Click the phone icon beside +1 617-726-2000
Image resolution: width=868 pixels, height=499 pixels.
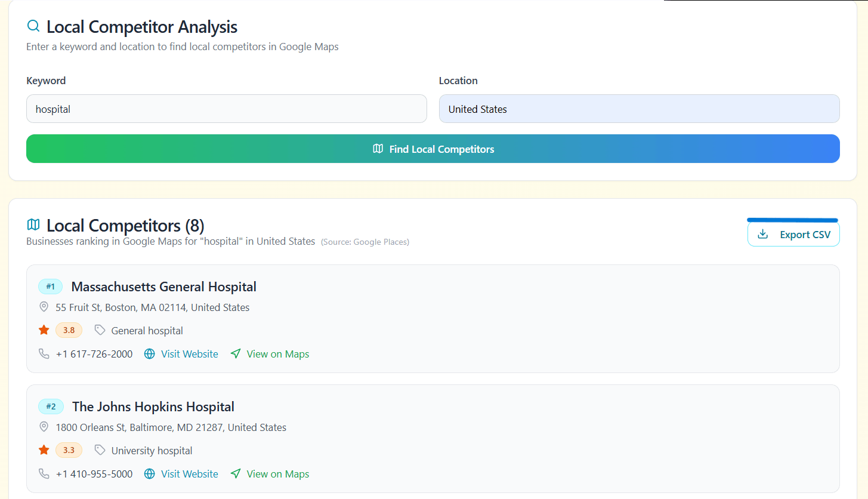point(44,354)
